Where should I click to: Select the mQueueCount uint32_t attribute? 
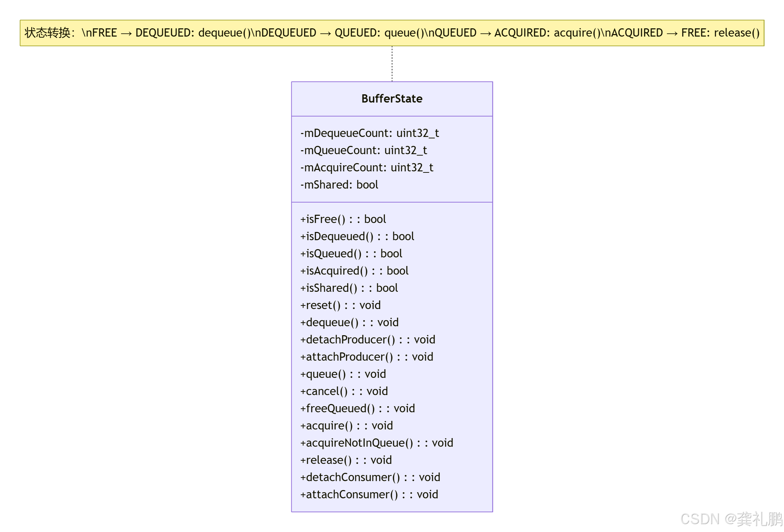click(x=363, y=150)
